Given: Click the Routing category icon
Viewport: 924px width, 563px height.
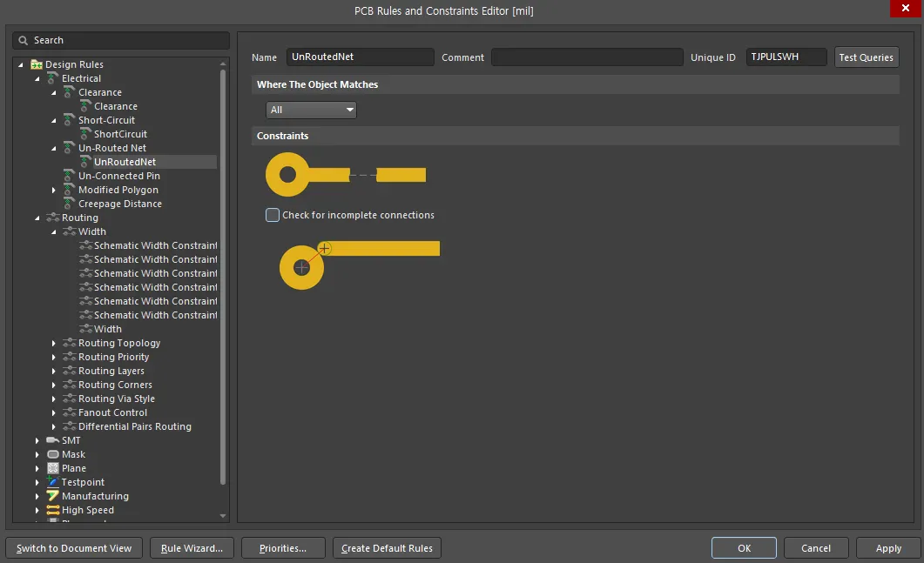Looking at the screenshot, I should point(53,218).
